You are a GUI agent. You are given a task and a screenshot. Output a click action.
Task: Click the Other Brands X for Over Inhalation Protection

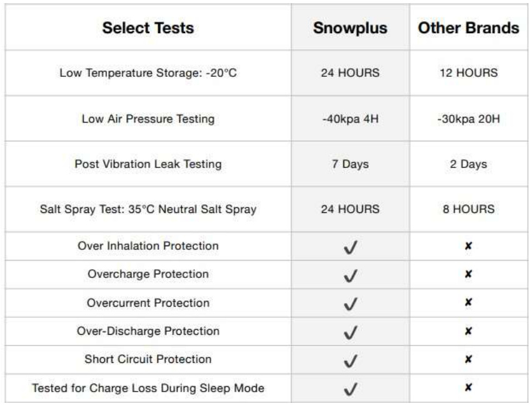(469, 245)
